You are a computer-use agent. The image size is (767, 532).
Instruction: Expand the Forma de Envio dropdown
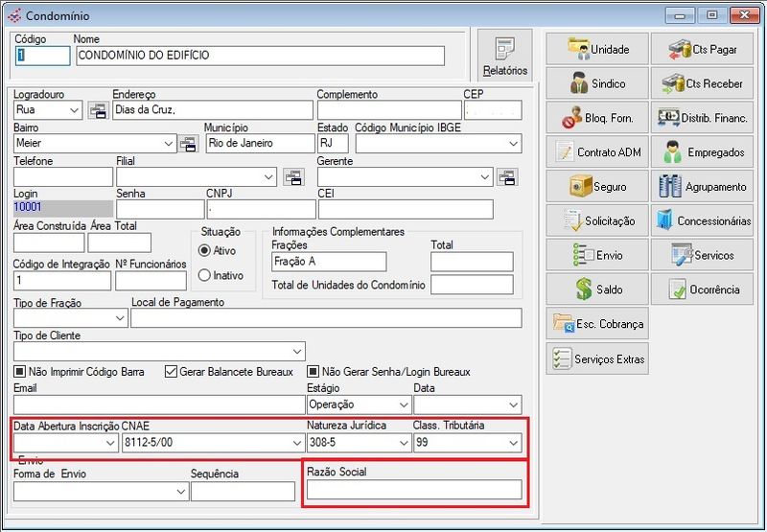coord(181,492)
